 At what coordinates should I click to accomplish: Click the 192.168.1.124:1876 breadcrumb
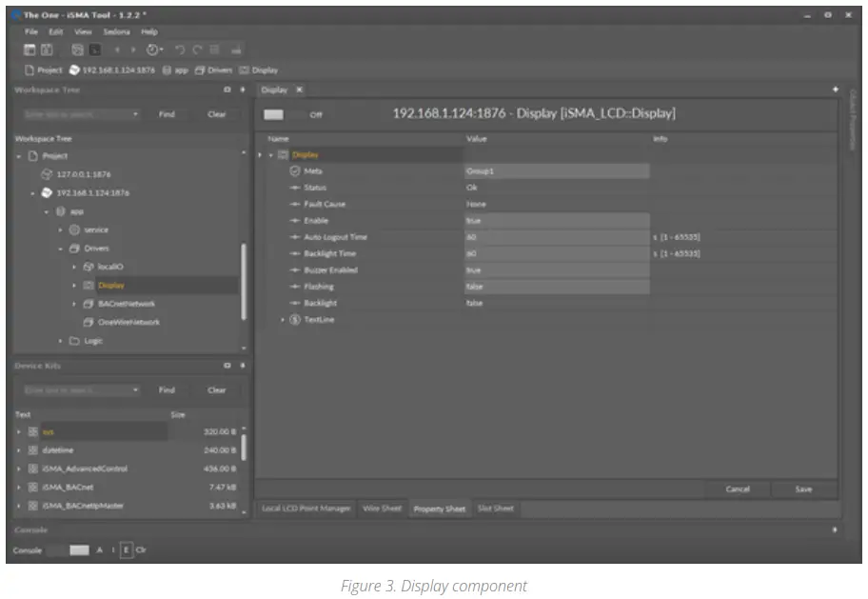[112, 70]
